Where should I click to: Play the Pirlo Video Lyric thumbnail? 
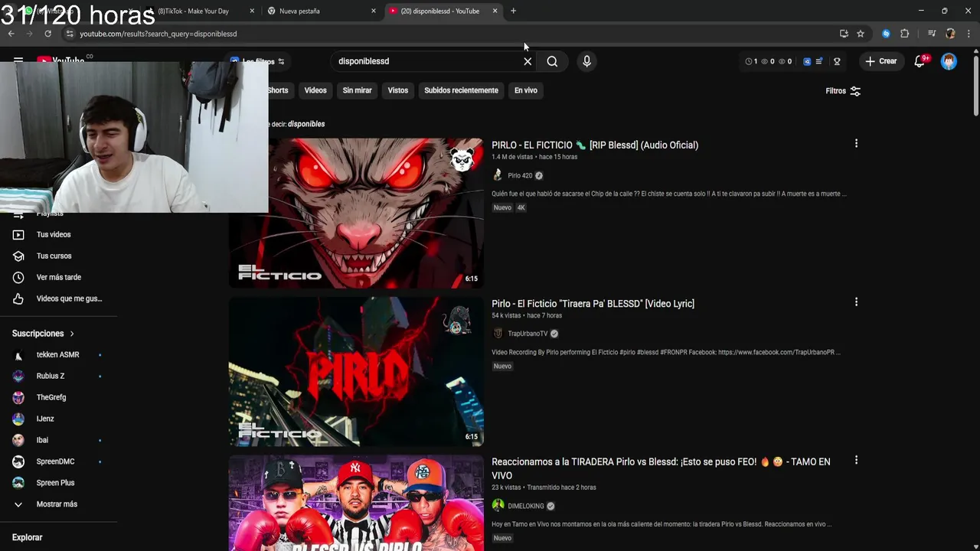tap(356, 371)
